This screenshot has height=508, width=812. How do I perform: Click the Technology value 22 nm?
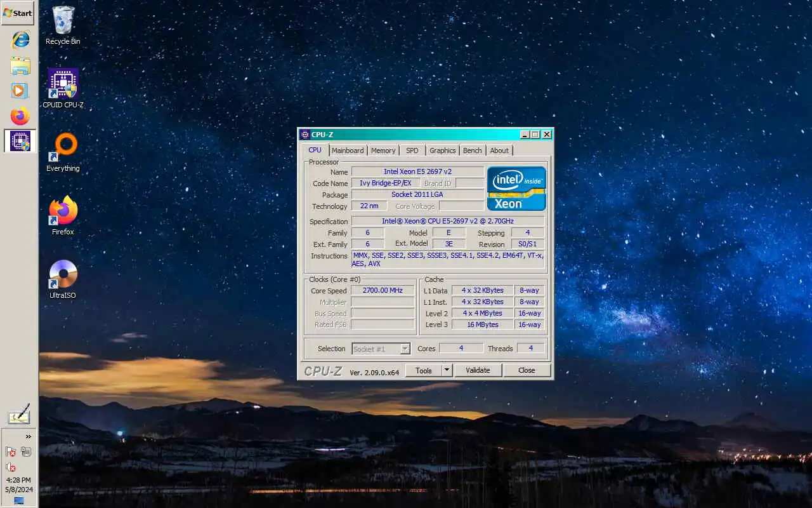coord(369,206)
